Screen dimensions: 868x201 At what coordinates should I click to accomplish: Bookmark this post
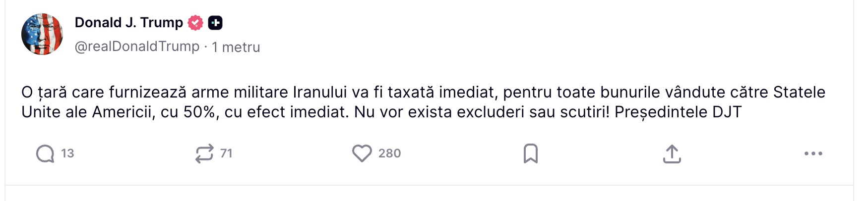click(x=531, y=153)
